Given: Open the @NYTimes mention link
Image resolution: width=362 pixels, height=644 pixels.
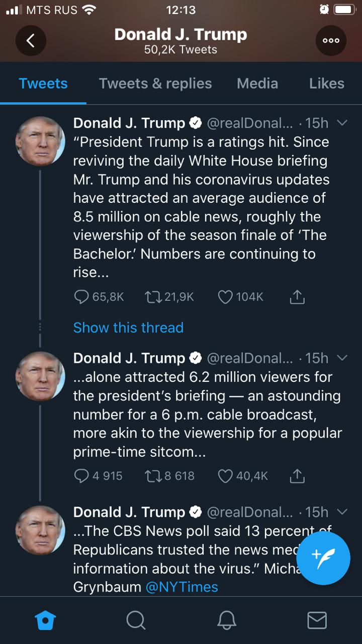Looking at the screenshot, I should coord(182,587).
